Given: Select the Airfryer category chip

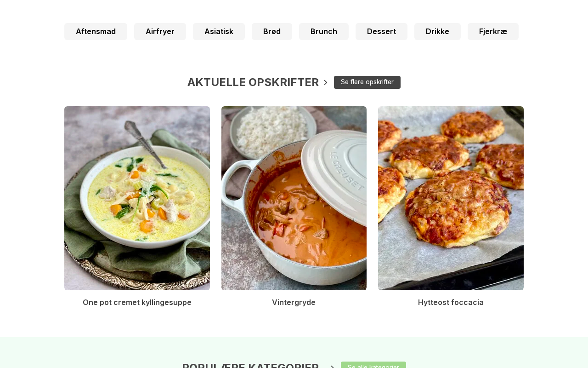Looking at the screenshot, I should [160, 31].
